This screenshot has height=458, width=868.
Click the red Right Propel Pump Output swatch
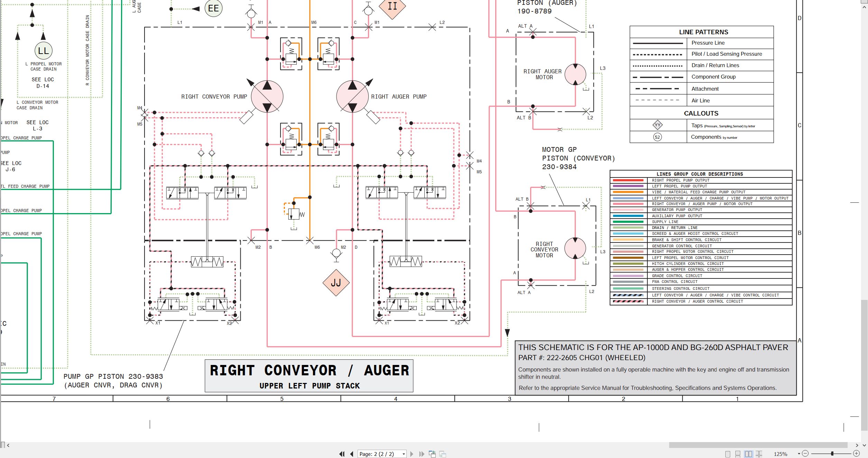628,180
